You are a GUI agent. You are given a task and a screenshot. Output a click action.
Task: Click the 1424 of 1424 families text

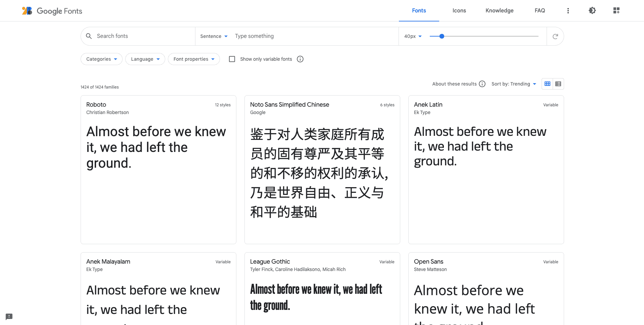pos(100,87)
